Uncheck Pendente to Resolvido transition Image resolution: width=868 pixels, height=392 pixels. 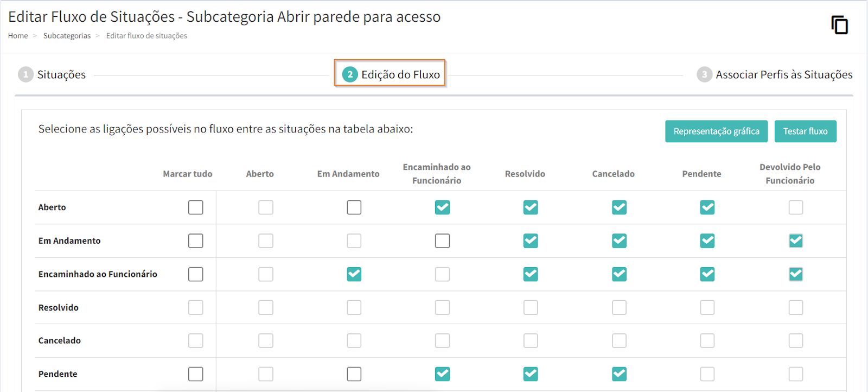tap(531, 374)
